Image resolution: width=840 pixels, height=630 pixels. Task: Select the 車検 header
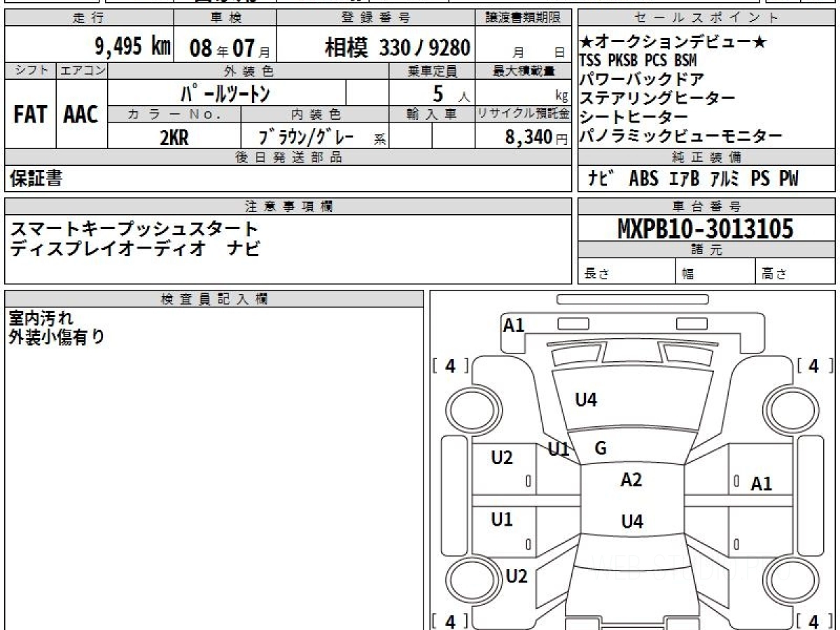(x=225, y=18)
